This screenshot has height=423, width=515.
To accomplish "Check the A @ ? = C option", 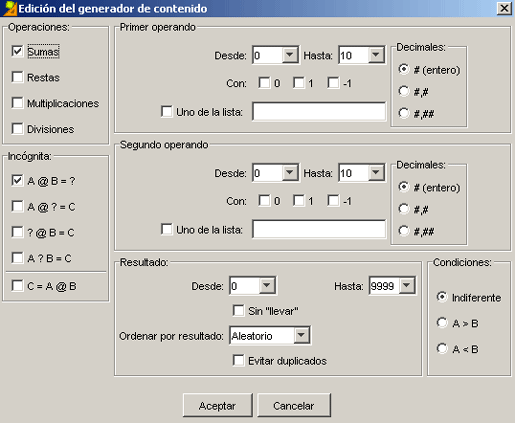I will coord(17,206).
